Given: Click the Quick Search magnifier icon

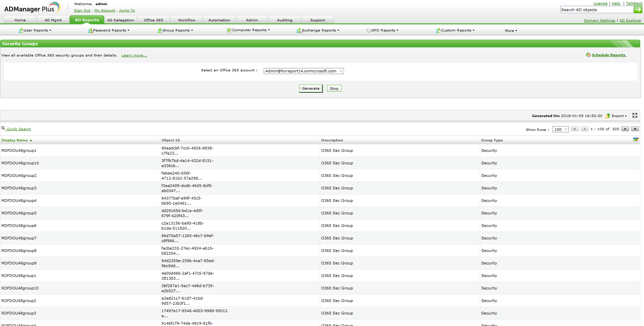Looking at the screenshot, I should click(x=3, y=129).
